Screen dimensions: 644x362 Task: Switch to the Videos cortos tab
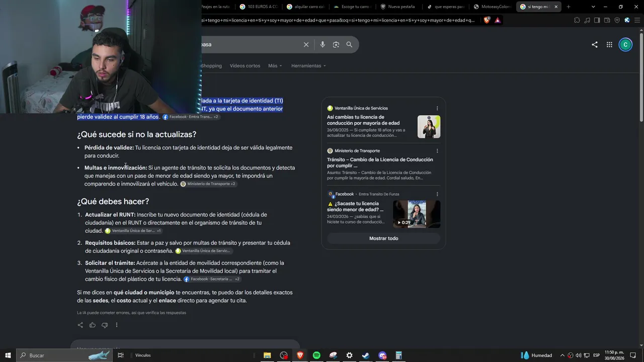[245, 66]
